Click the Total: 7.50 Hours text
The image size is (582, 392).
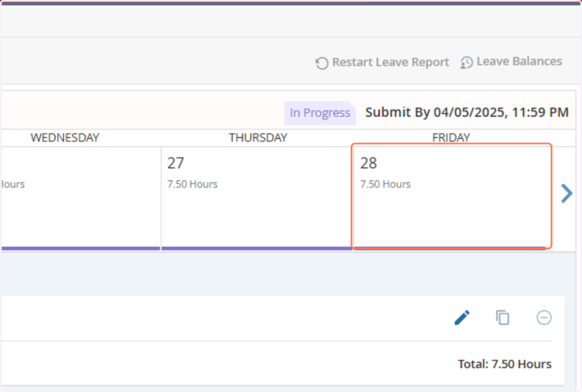click(x=504, y=364)
